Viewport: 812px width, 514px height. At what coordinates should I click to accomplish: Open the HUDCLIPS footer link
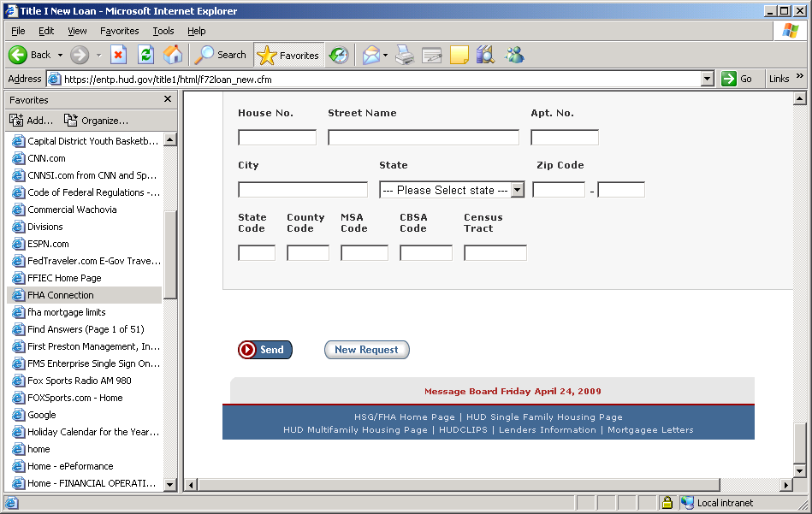coord(463,430)
